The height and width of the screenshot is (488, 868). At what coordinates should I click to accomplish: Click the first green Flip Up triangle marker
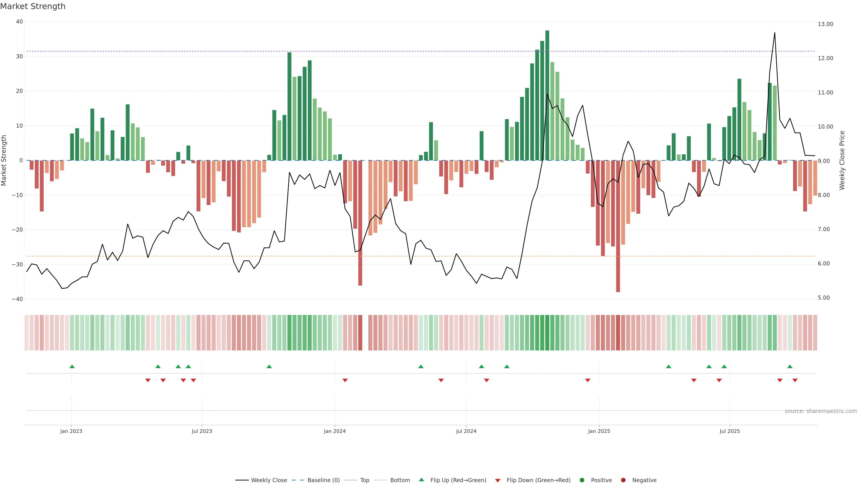pyautogui.click(x=72, y=366)
